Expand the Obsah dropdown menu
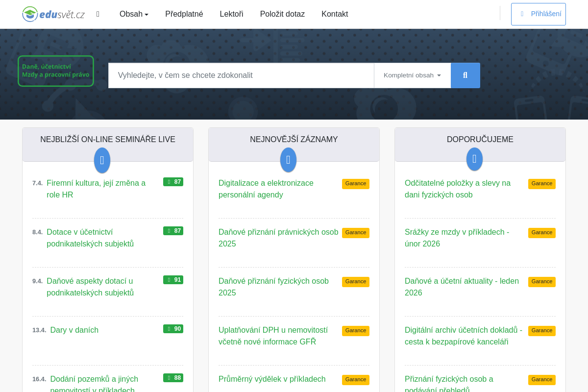The image size is (588, 392). coord(134,14)
